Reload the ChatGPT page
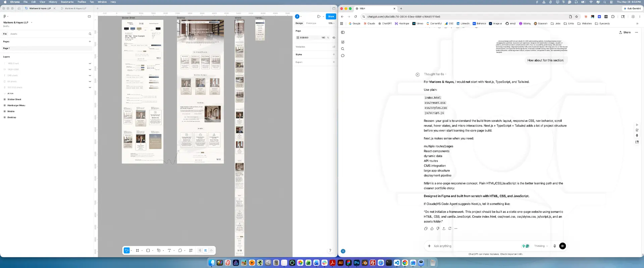Screen dimensions: 644x268 click(x=356, y=16)
